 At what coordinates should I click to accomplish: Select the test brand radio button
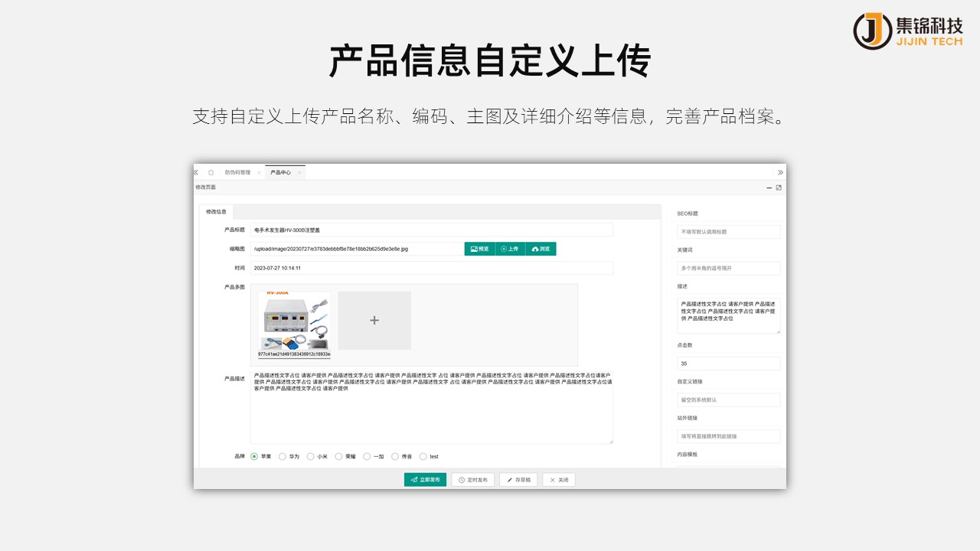[x=423, y=457]
